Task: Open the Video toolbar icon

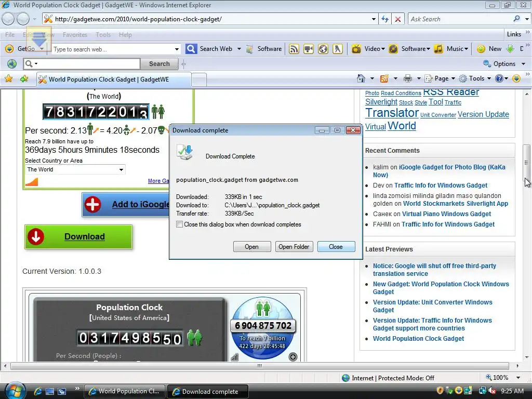Action: coord(356,49)
